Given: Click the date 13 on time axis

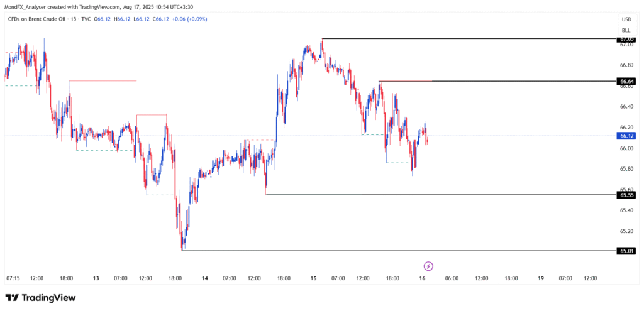Looking at the screenshot, I should (96, 278).
